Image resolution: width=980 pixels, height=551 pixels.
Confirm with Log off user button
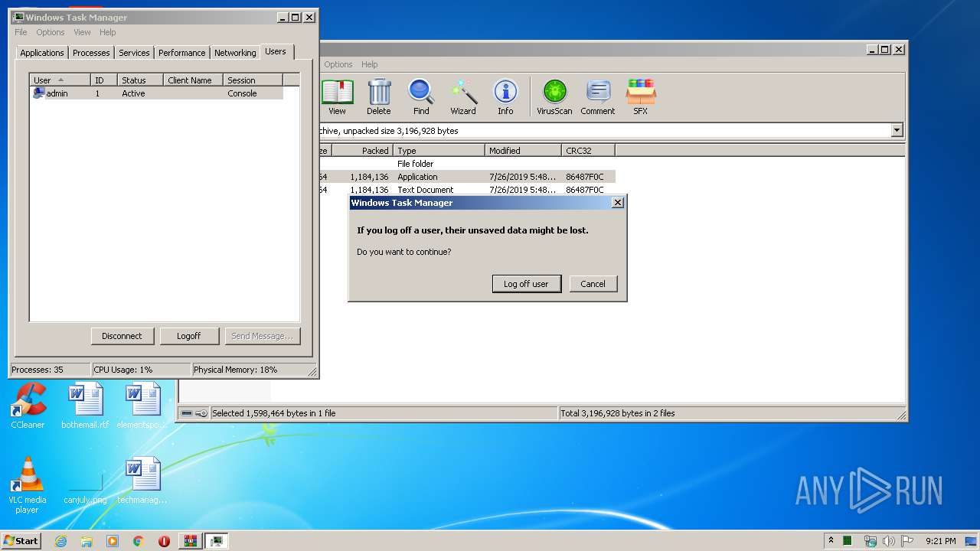526,284
